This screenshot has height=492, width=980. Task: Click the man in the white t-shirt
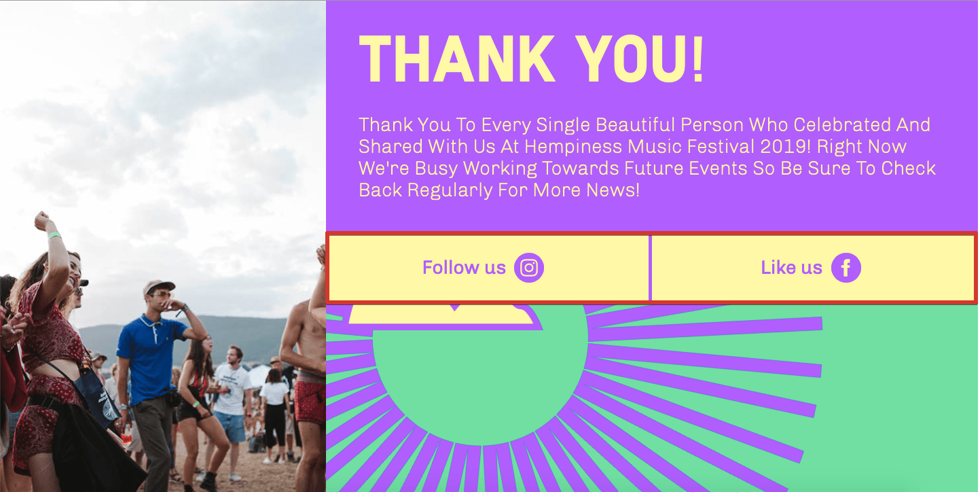[231, 401]
